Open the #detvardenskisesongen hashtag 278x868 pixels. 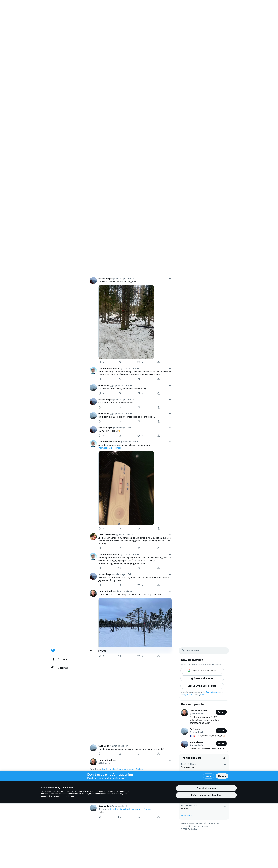(x=110, y=448)
